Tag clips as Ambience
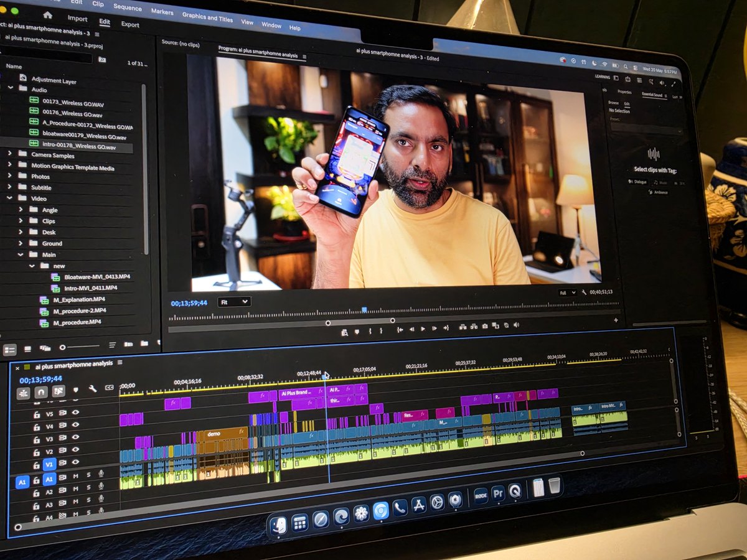Viewport: 747px width, 560px height. (x=658, y=192)
